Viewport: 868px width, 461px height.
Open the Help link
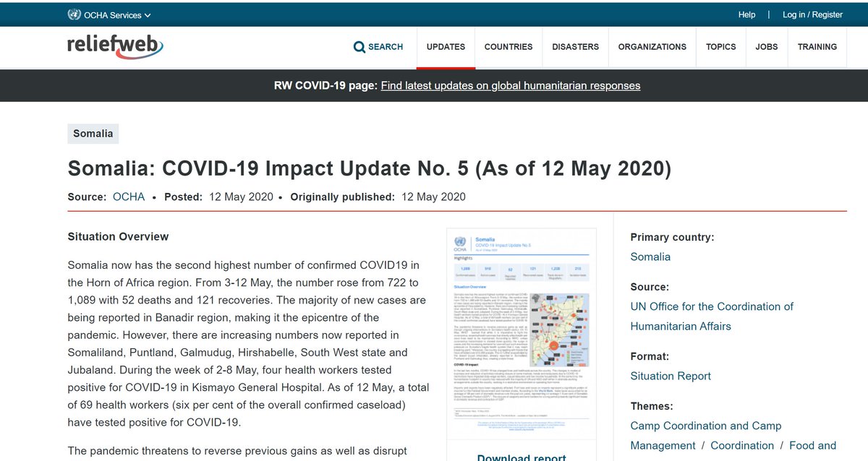click(746, 14)
